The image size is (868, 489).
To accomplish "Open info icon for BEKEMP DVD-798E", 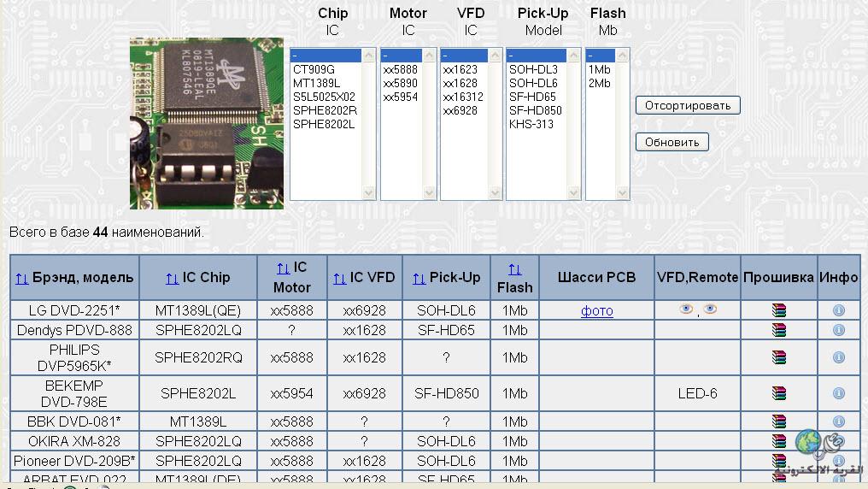I will tap(839, 394).
